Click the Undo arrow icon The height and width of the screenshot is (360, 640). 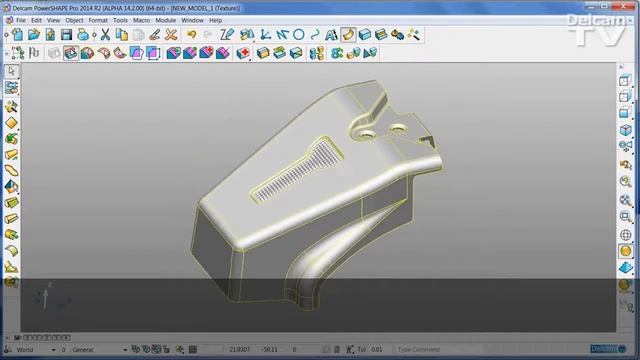(x=191, y=35)
